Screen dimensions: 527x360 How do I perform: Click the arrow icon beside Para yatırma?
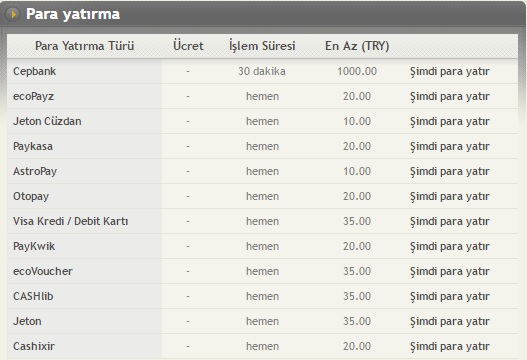click(x=13, y=14)
